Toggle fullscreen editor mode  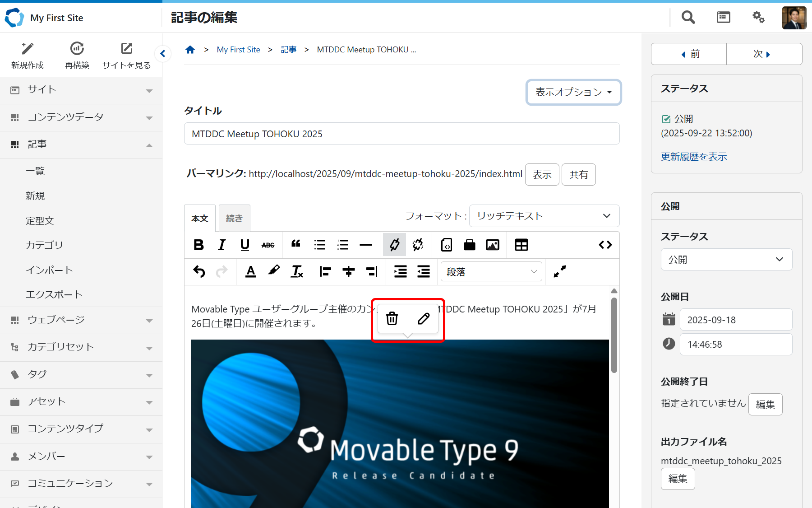(x=559, y=271)
